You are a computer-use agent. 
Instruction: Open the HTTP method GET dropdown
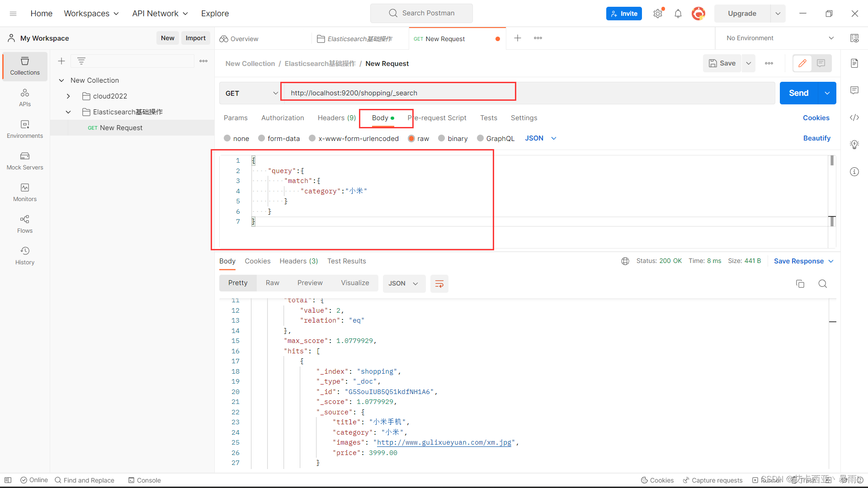pos(250,93)
